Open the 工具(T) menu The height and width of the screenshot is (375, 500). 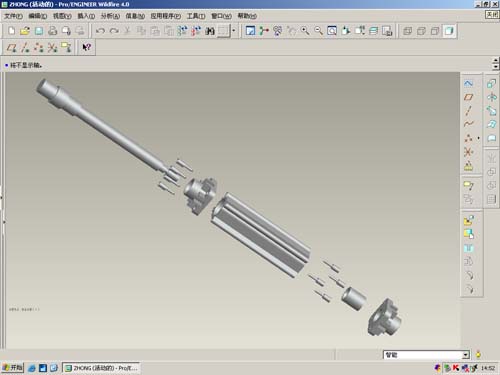196,16
